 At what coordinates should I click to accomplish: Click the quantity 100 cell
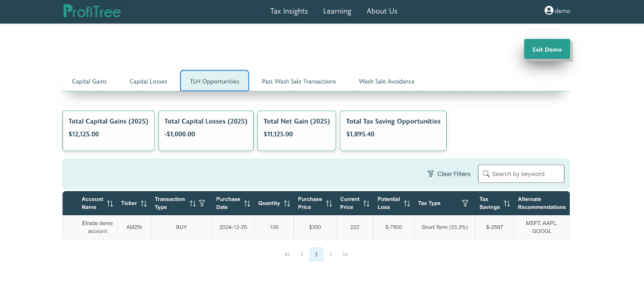coord(274,227)
